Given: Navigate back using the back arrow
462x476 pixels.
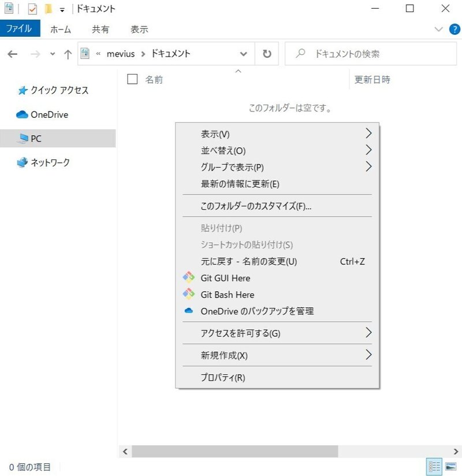Looking at the screenshot, I should (12, 53).
